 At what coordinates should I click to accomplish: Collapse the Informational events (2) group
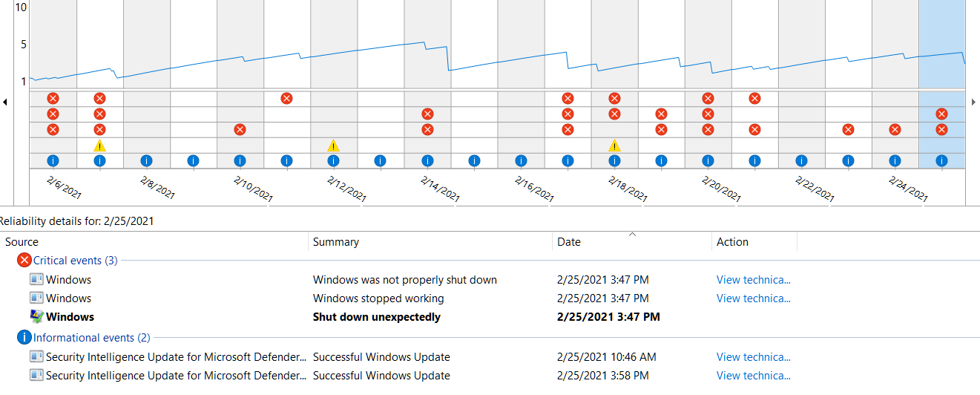coord(102,338)
